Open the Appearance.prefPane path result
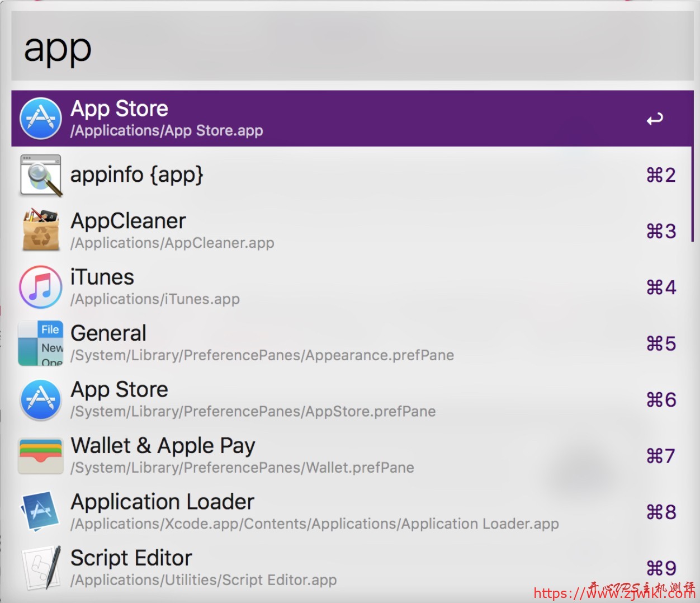The width and height of the screenshot is (700, 603). tap(262, 356)
